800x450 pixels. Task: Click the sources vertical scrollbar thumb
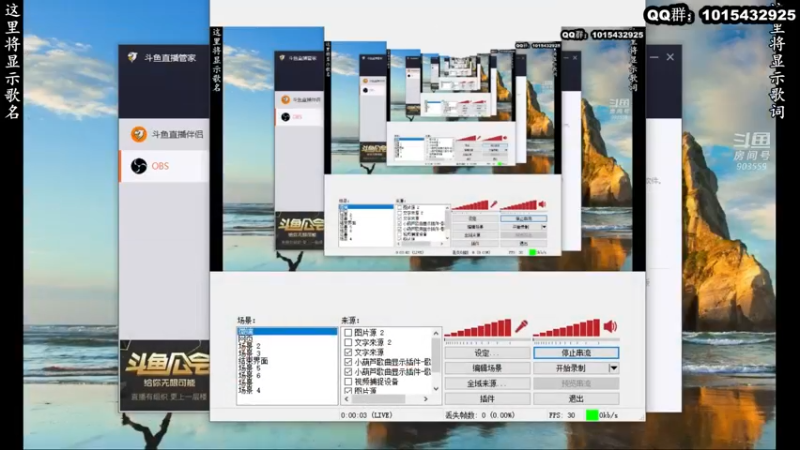436,353
